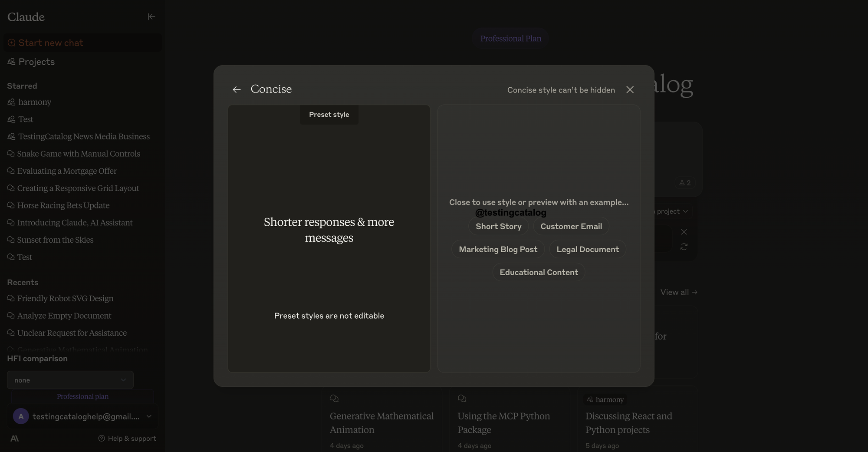Click the chat icon on the MCP Python Package card
The image size is (868, 452).
[x=462, y=399]
